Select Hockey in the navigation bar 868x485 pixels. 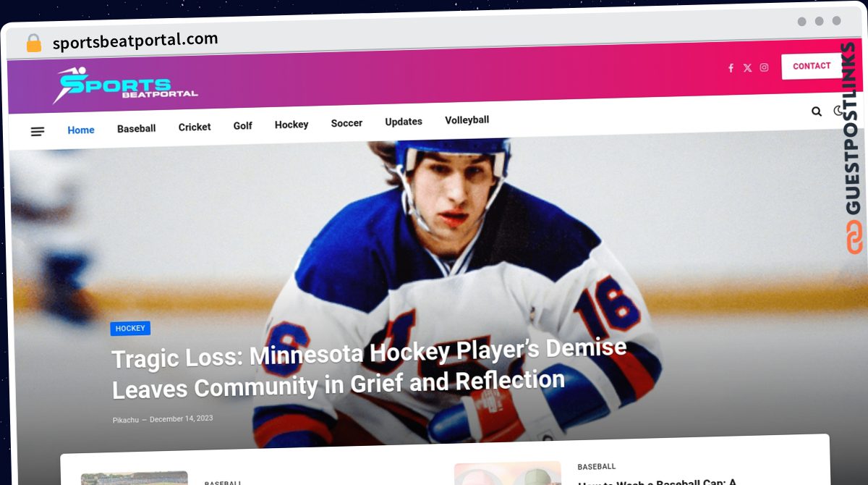click(x=292, y=125)
